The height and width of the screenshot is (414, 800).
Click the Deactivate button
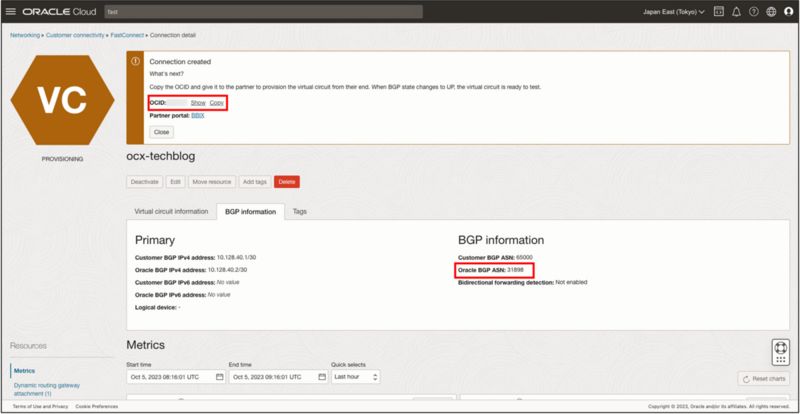(145, 182)
